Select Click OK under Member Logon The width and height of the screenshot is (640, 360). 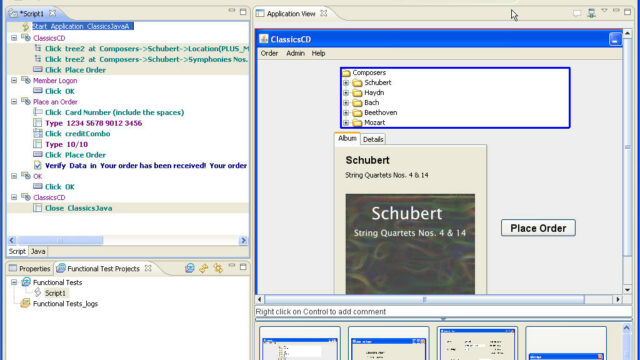(x=60, y=91)
